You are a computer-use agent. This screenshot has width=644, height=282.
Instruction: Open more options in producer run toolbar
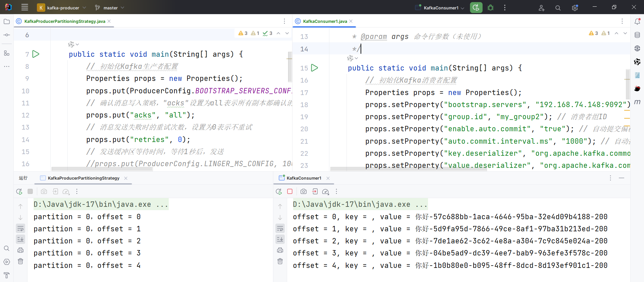click(x=77, y=191)
